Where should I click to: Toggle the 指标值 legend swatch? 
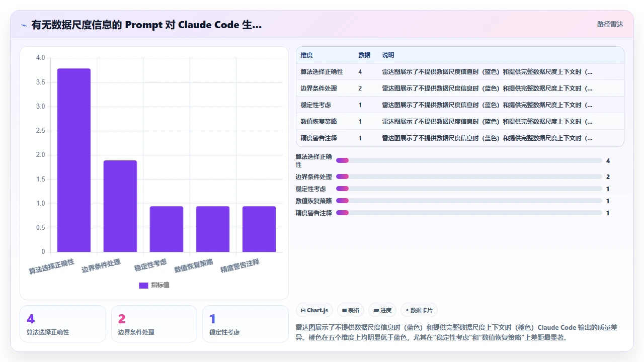143,285
